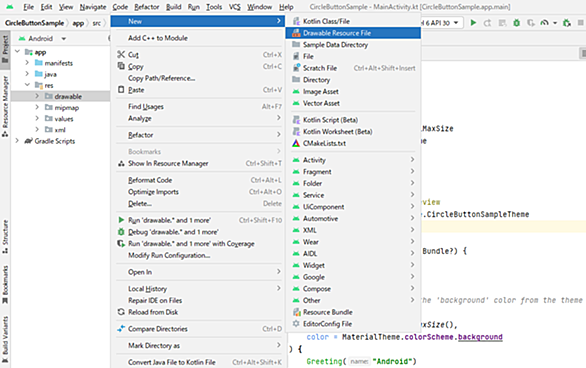Open the Android project view dropdown
Viewport: 586px width, 368px height.
coord(43,38)
